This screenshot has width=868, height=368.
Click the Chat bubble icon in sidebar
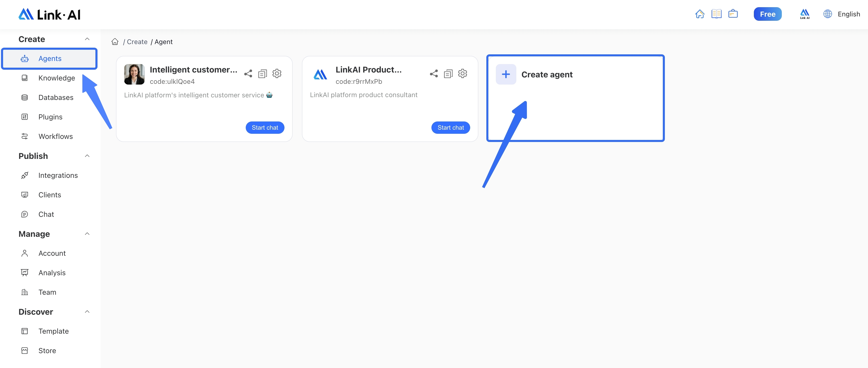(x=25, y=214)
